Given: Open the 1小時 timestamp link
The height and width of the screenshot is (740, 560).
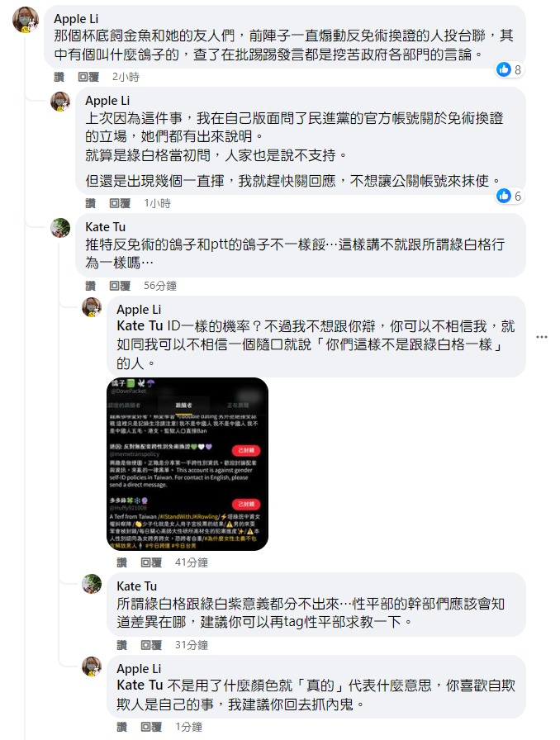Looking at the screenshot, I should (x=157, y=203).
